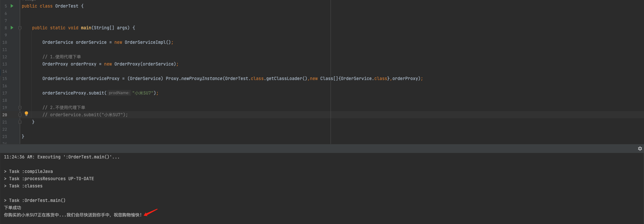Screen dimensions: 644x224
Task: Click the "下单成功" console output line
Action: (13, 208)
